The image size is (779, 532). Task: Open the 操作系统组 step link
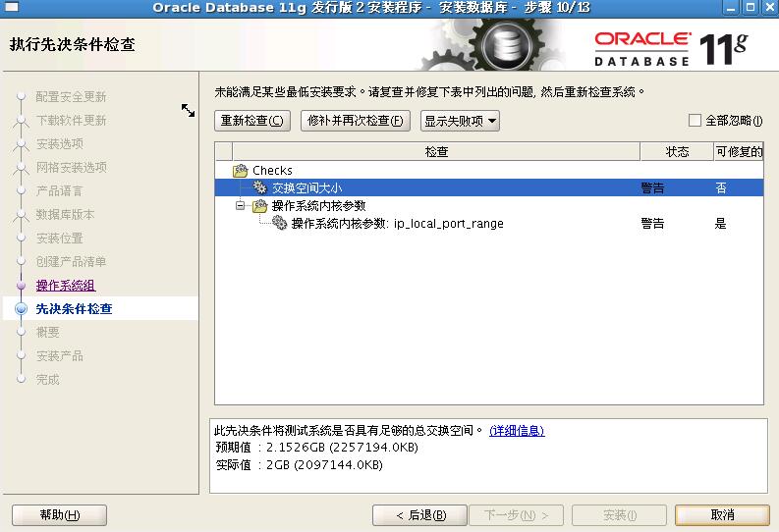pyautogui.click(x=66, y=286)
